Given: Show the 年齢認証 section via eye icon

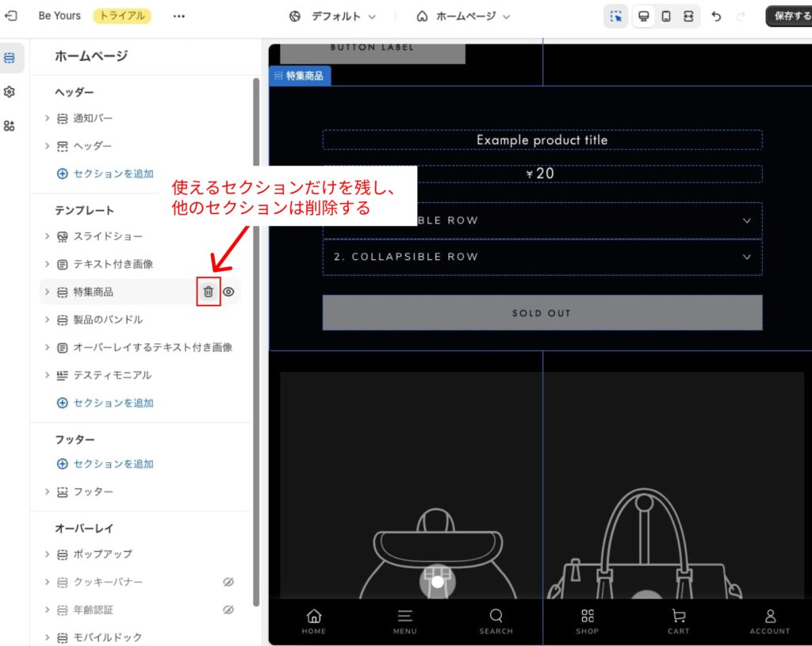Looking at the screenshot, I should click(228, 610).
